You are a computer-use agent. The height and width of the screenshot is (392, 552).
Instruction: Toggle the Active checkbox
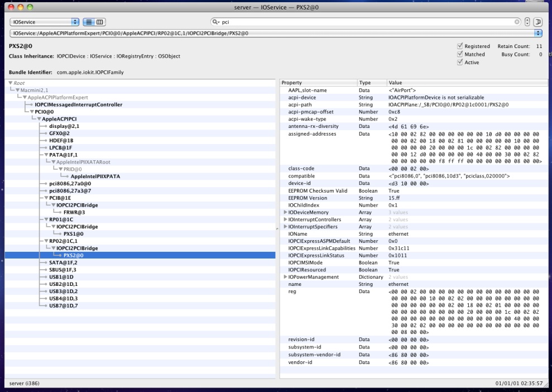[x=460, y=62]
